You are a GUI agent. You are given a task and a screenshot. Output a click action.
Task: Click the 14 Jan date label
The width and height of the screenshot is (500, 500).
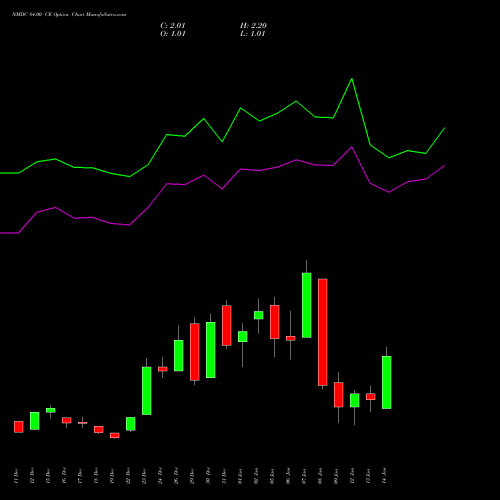point(384,476)
